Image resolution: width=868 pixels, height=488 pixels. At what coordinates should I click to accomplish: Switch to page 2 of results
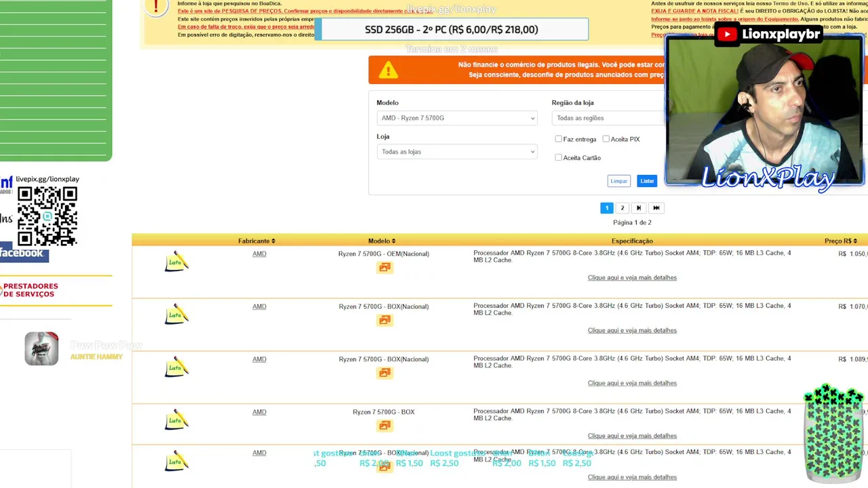[622, 208]
